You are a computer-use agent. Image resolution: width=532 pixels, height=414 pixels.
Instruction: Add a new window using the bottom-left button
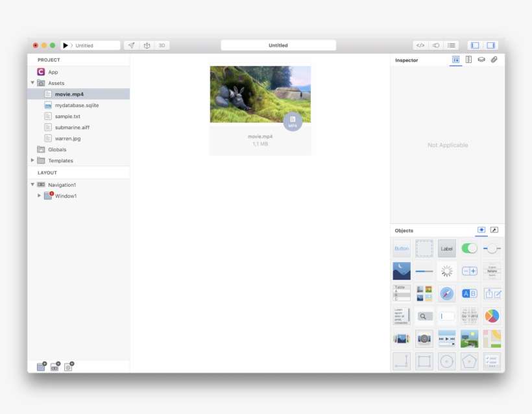(41, 367)
